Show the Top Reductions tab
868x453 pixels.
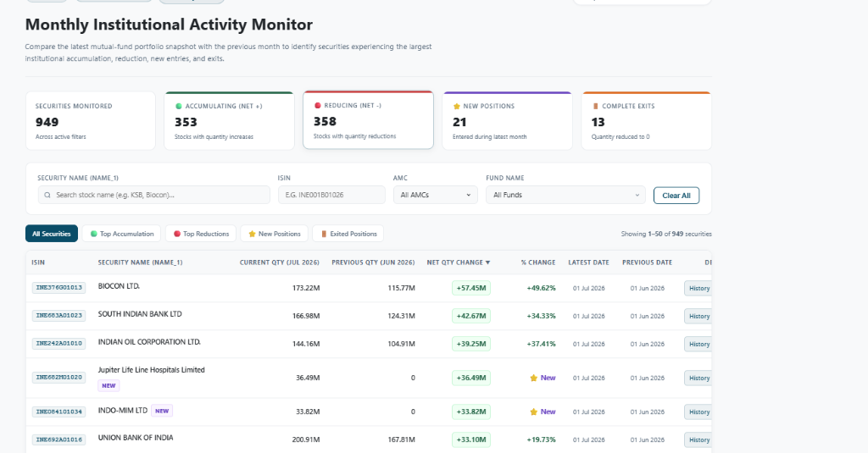[x=201, y=234]
